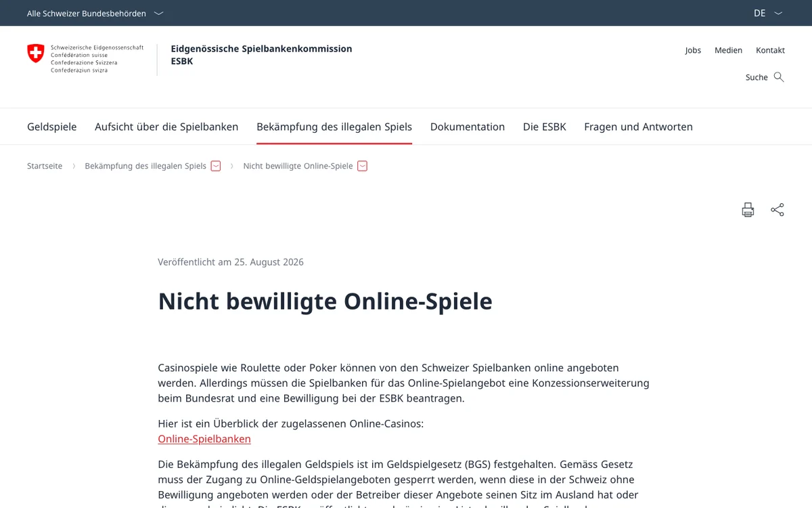Open Die ESBK menu

[545, 127]
